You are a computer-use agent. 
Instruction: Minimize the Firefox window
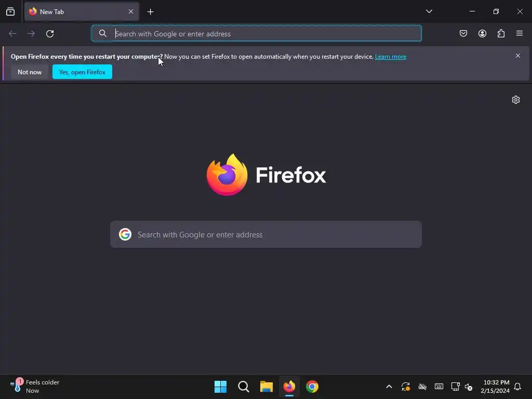point(472,11)
